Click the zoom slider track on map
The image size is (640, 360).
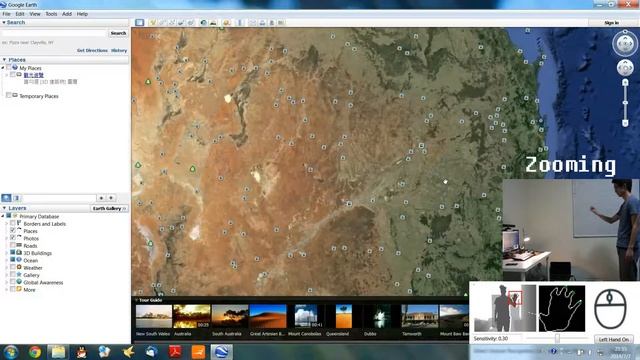(625, 103)
